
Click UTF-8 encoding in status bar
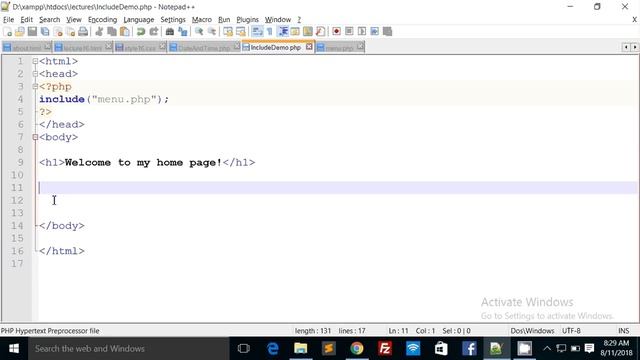tap(571, 331)
